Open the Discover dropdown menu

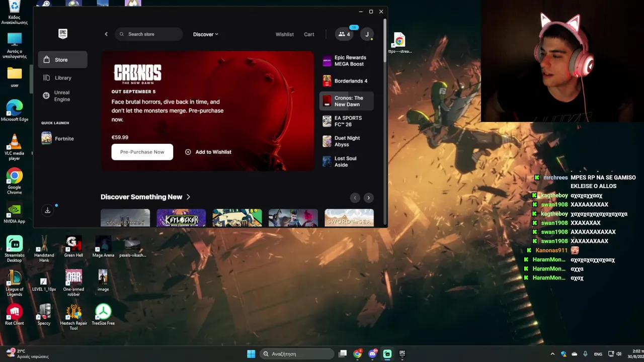[205, 34]
